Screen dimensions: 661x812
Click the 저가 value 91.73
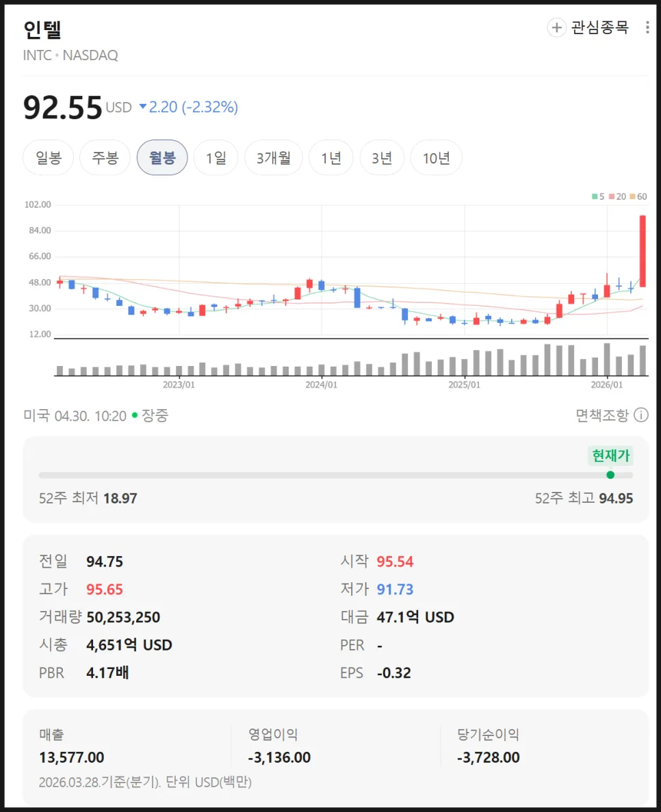click(x=395, y=589)
